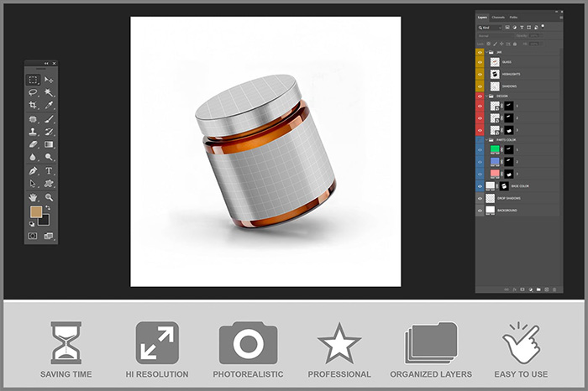Create new fill or adjustment layer

(x=531, y=289)
